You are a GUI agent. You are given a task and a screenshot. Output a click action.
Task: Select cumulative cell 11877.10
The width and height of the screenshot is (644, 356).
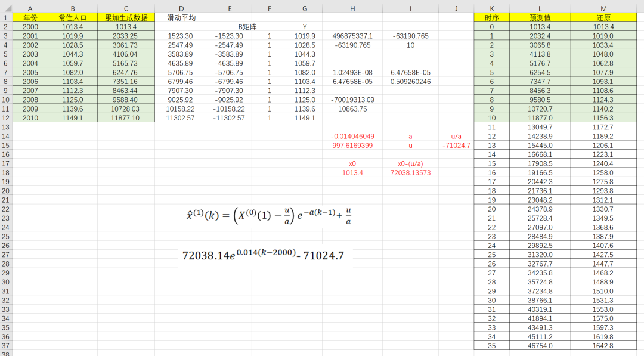coord(126,118)
